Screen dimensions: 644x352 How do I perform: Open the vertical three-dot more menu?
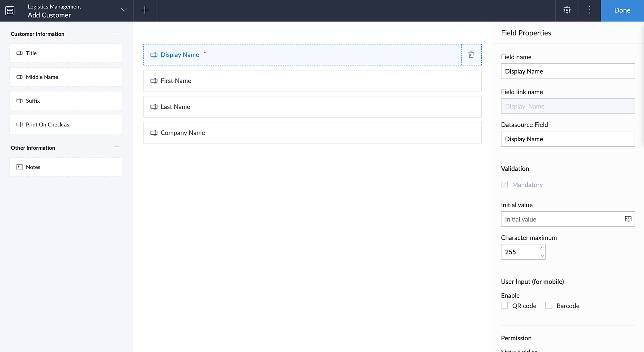pos(590,10)
